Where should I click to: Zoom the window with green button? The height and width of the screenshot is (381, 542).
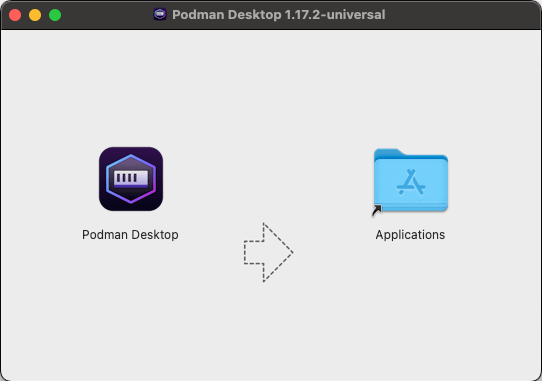(x=55, y=15)
